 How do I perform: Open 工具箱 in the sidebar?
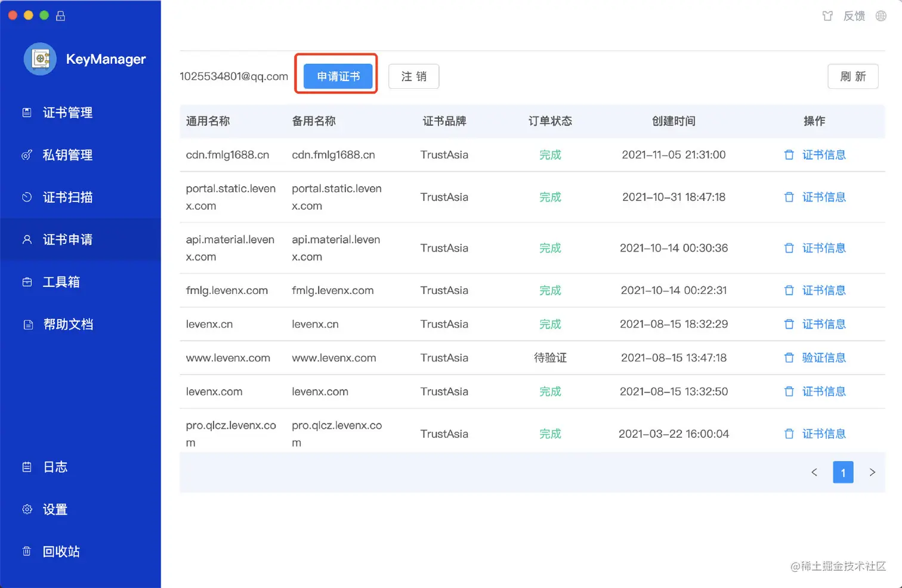[81, 282]
